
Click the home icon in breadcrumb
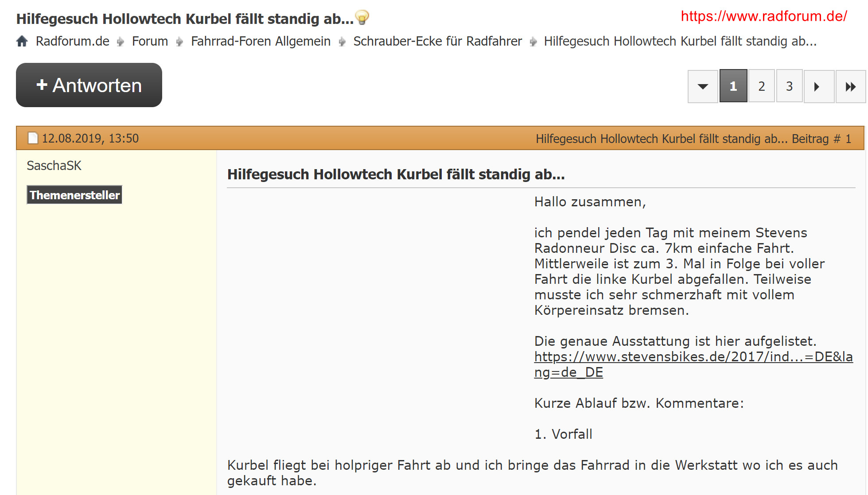[22, 41]
